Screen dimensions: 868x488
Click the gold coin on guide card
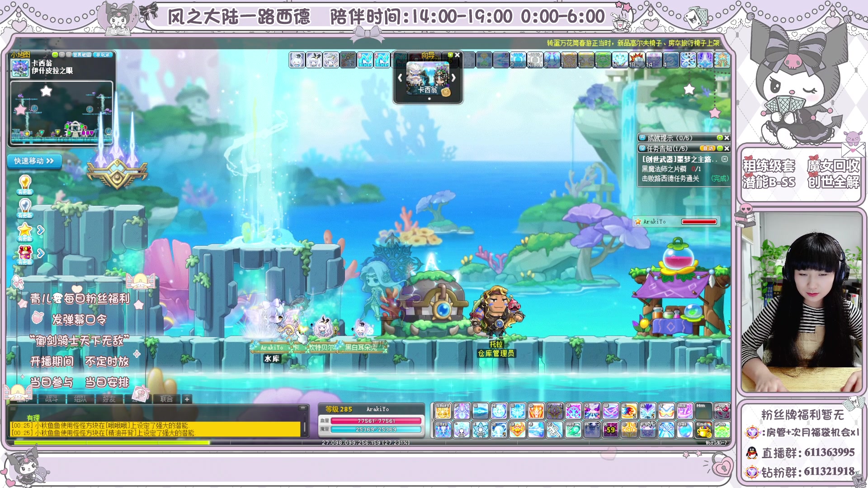446,92
